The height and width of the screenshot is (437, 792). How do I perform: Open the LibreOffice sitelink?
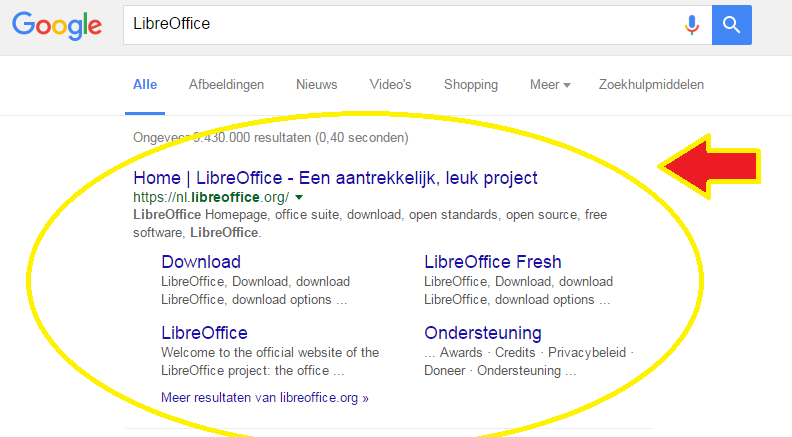[x=204, y=333]
